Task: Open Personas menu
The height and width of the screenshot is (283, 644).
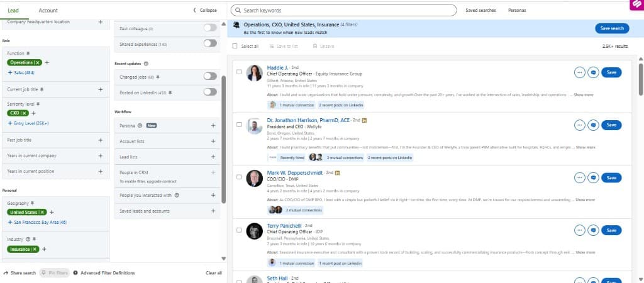Action: click(x=517, y=10)
